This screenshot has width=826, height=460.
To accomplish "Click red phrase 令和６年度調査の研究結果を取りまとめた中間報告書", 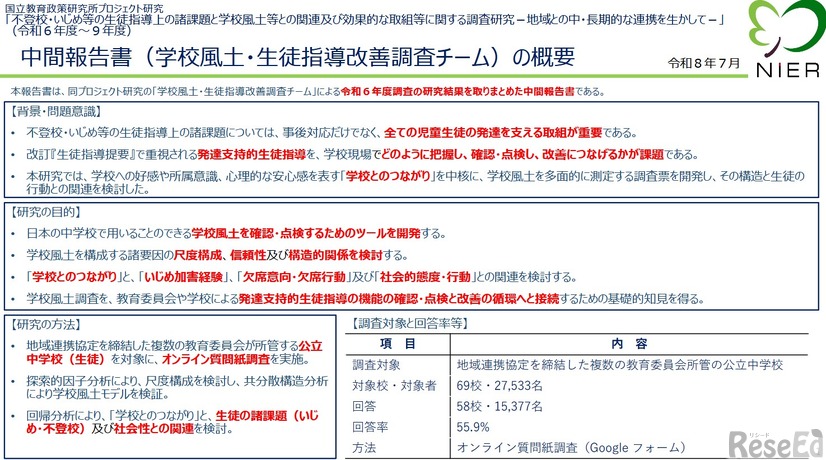I will [x=458, y=92].
